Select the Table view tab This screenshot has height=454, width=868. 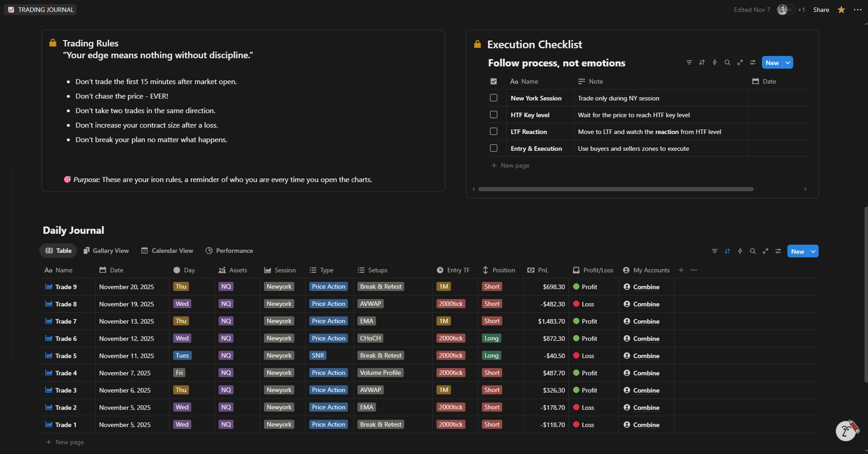(58, 251)
